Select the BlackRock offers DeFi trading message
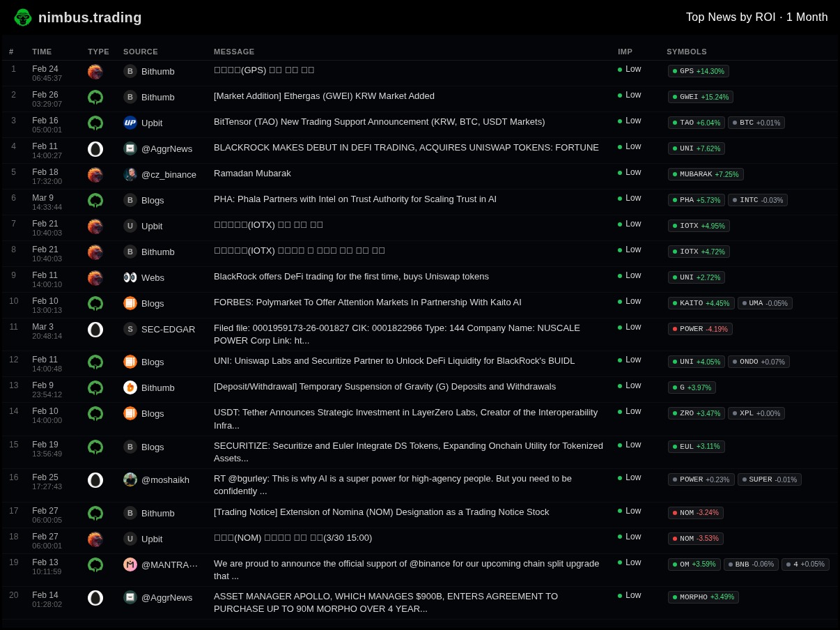The height and width of the screenshot is (630, 840). pos(351,277)
